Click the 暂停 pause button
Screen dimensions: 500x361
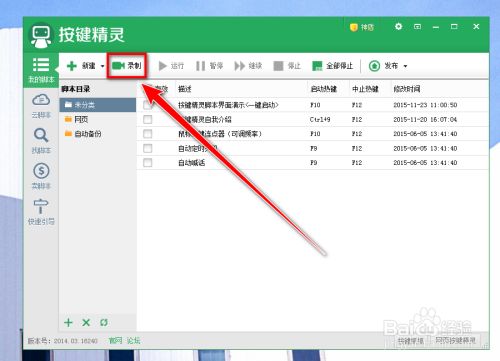pyautogui.click(x=209, y=66)
